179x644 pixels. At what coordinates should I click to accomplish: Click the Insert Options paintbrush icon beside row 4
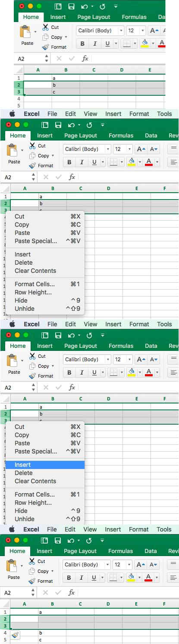(x=15, y=635)
